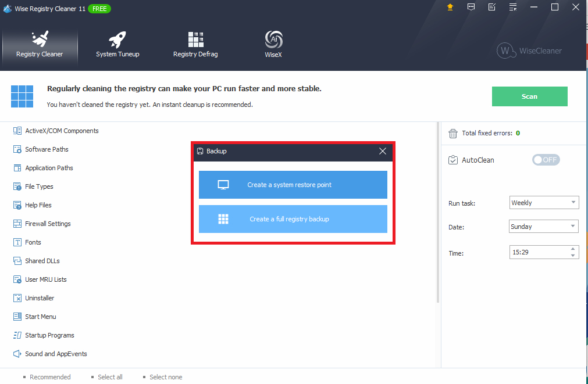Open the feedback chat icon in title bar
Screen dimensions: 588x384
[471, 7]
